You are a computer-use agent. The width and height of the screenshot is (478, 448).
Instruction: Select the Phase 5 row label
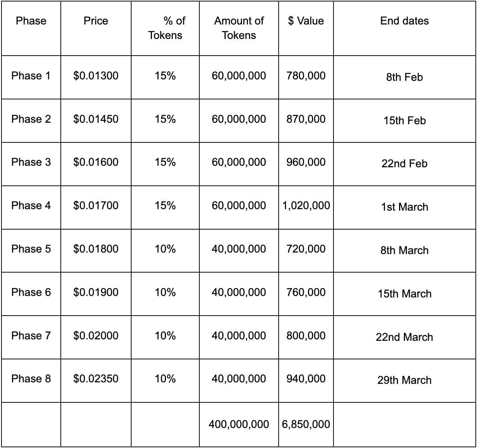31,249
